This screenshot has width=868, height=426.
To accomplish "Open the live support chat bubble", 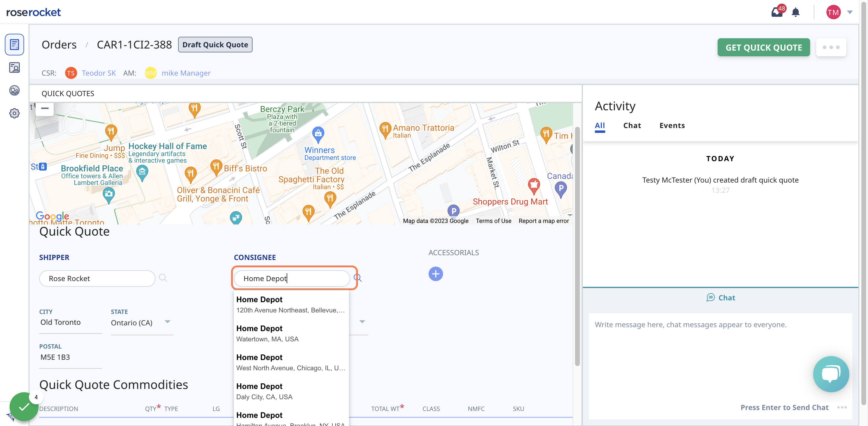I will 831,374.
